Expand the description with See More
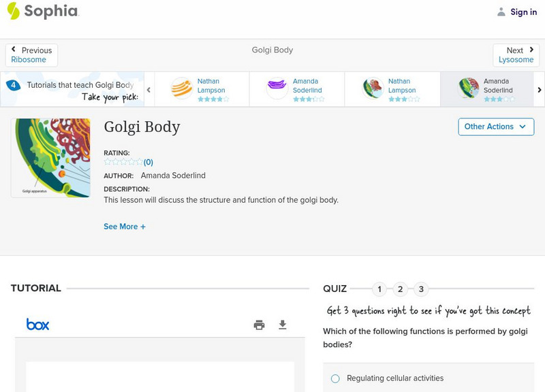 click(x=125, y=226)
